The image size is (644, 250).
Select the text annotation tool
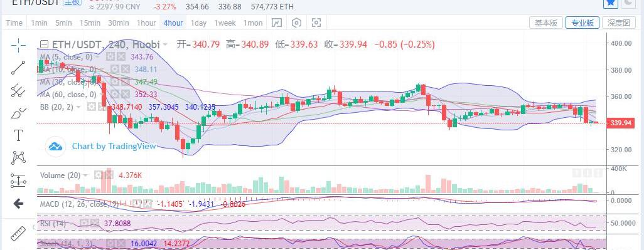(x=18, y=135)
